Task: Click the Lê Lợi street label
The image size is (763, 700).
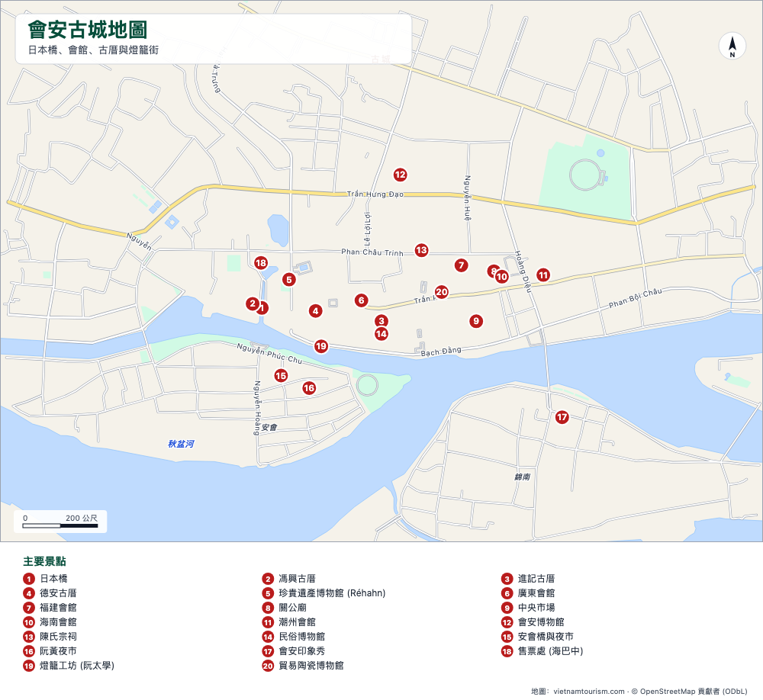Action: [368, 229]
